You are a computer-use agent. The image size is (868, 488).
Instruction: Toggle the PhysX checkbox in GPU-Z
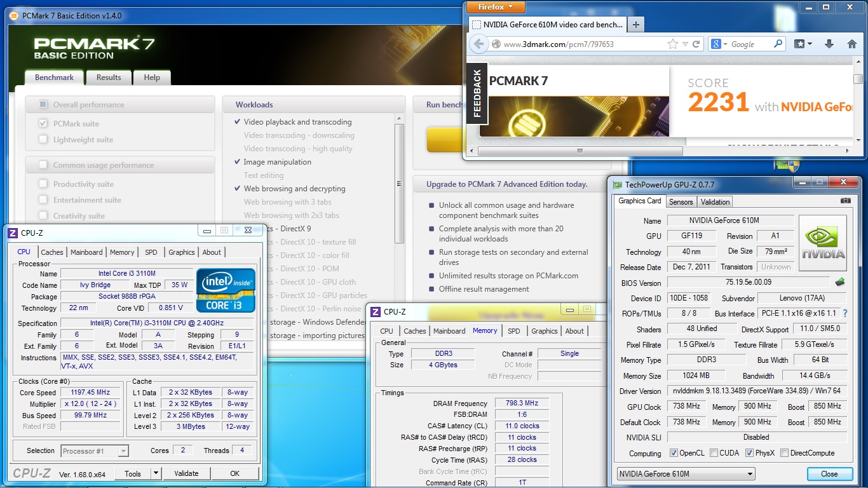tap(750, 453)
